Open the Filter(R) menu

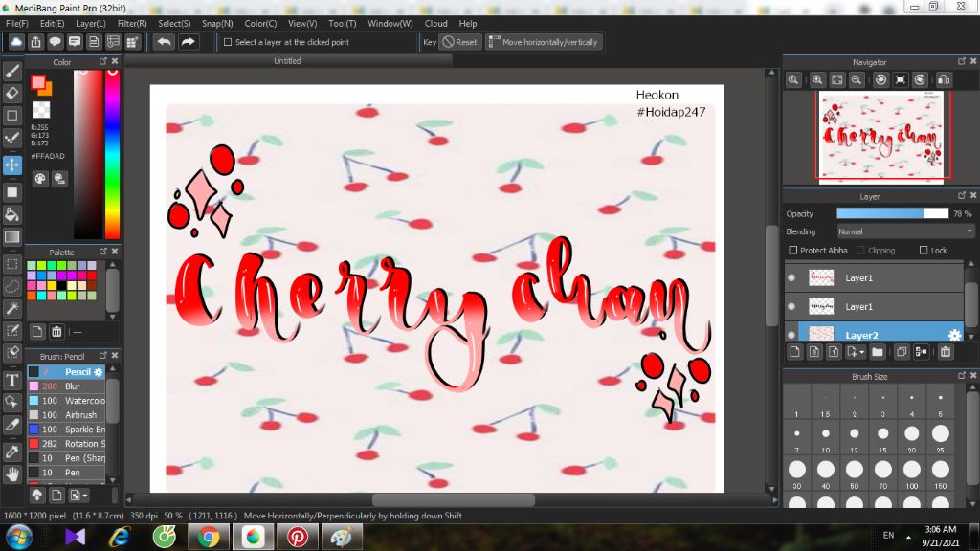click(132, 23)
